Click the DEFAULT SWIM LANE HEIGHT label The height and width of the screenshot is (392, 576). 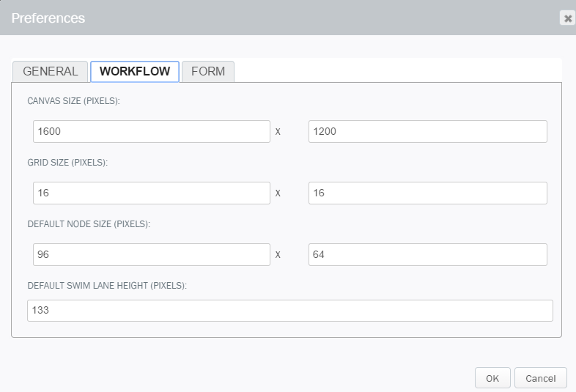[107, 286]
